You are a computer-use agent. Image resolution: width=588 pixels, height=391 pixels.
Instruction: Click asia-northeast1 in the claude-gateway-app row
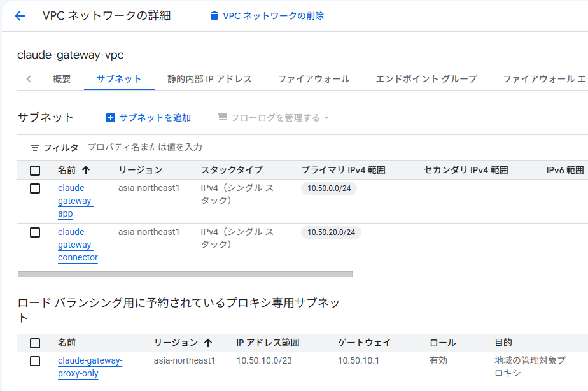149,188
